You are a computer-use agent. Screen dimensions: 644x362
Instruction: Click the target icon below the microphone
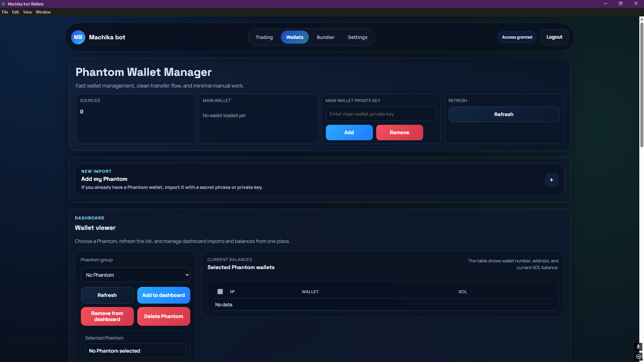638,357
